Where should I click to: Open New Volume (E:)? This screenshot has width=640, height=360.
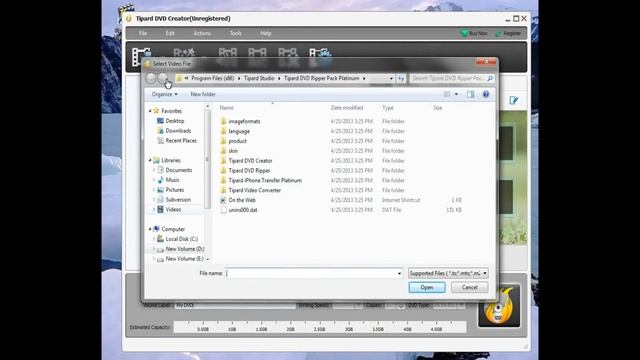184,259
